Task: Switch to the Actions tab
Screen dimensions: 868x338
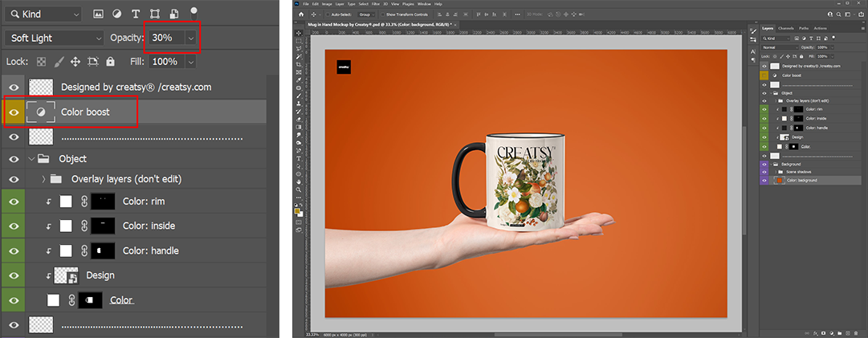Action: tap(821, 28)
